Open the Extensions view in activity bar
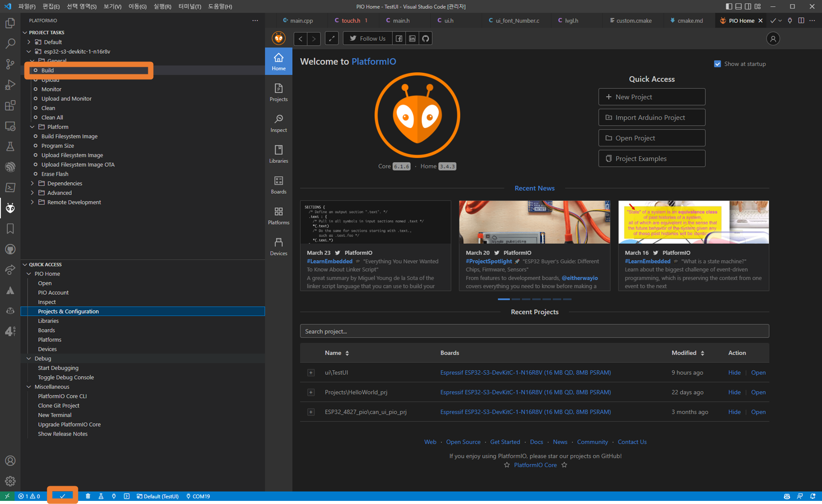822x504 pixels. [10, 106]
